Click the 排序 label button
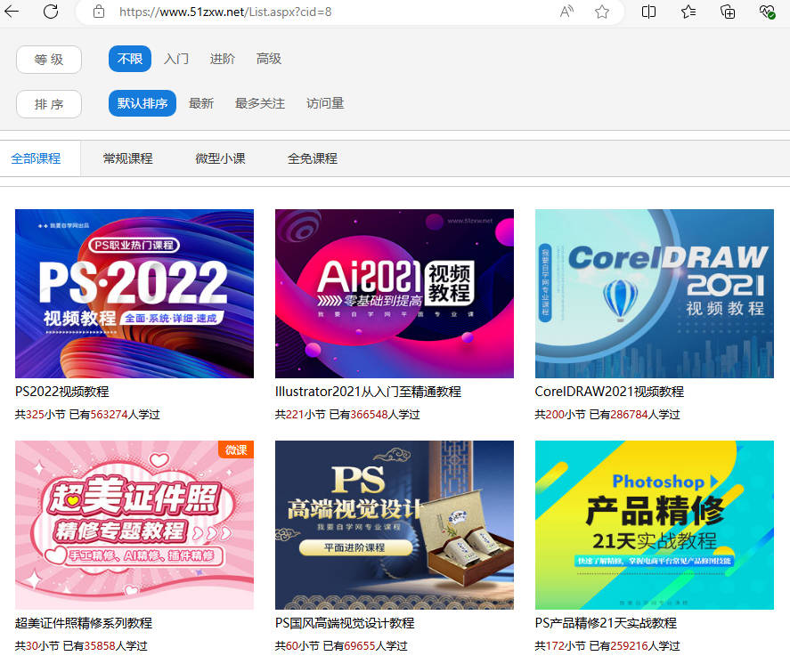Image resolution: width=790 pixels, height=672 pixels. click(49, 104)
